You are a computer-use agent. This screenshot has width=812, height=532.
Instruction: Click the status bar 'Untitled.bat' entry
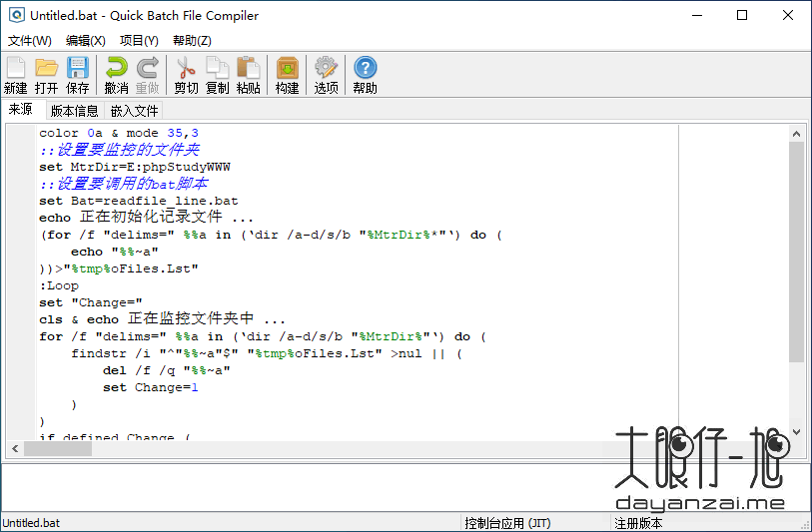click(x=31, y=523)
